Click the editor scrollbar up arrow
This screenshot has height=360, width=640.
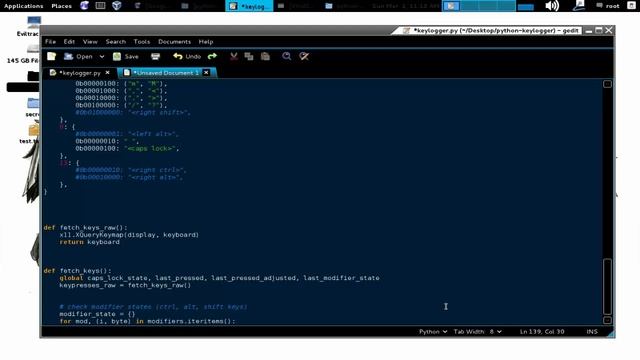pos(607,84)
